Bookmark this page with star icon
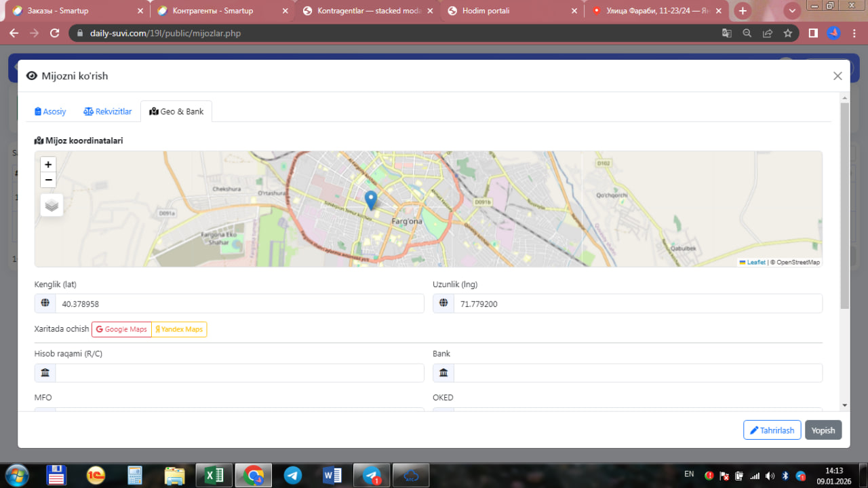Screen dimensions: 868x488 (x=787, y=33)
